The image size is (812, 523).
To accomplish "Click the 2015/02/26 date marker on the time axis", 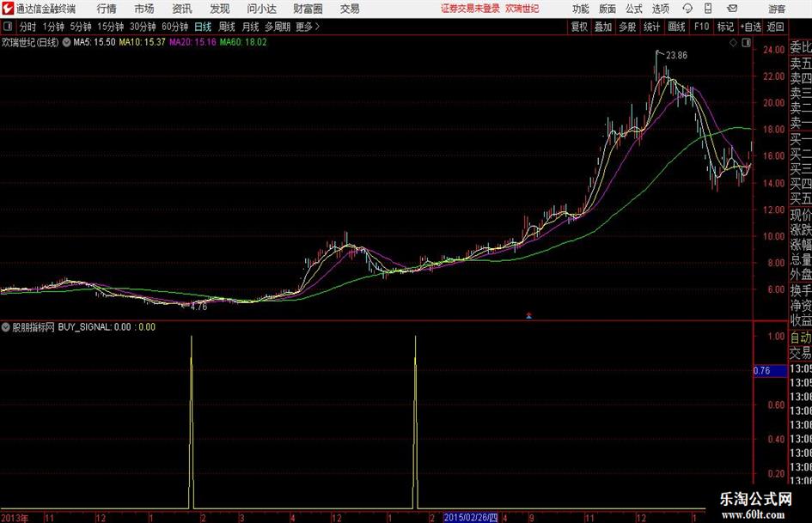I will (x=471, y=517).
